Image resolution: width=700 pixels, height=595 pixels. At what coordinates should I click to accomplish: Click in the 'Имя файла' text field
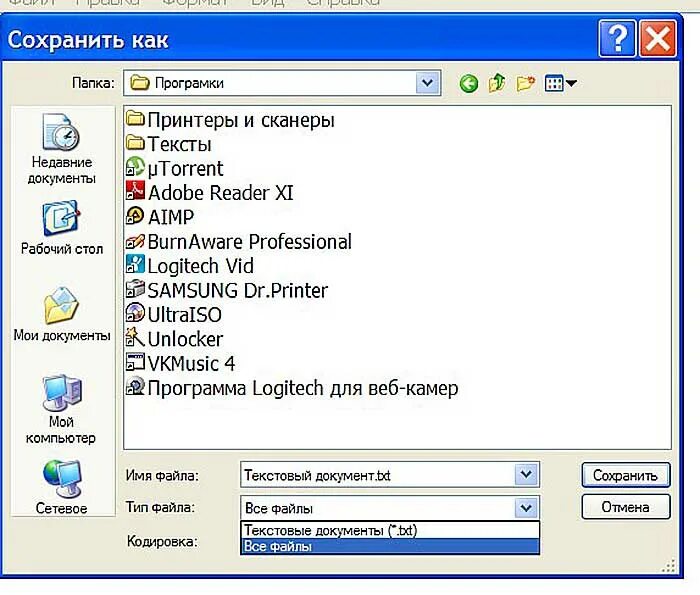(x=378, y=475)
